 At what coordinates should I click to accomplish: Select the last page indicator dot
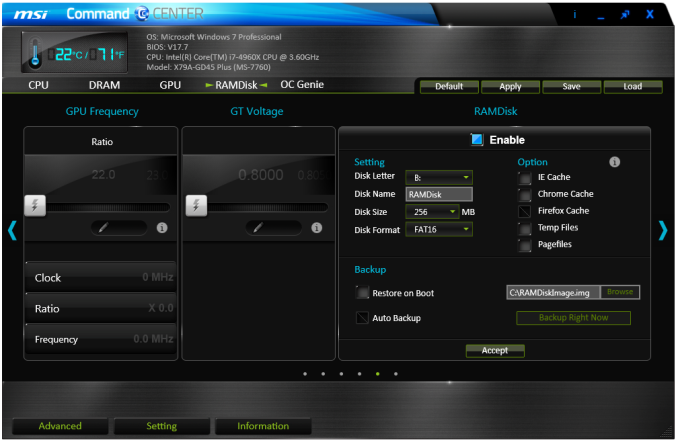pyautogui.click(x=396, y=374)
